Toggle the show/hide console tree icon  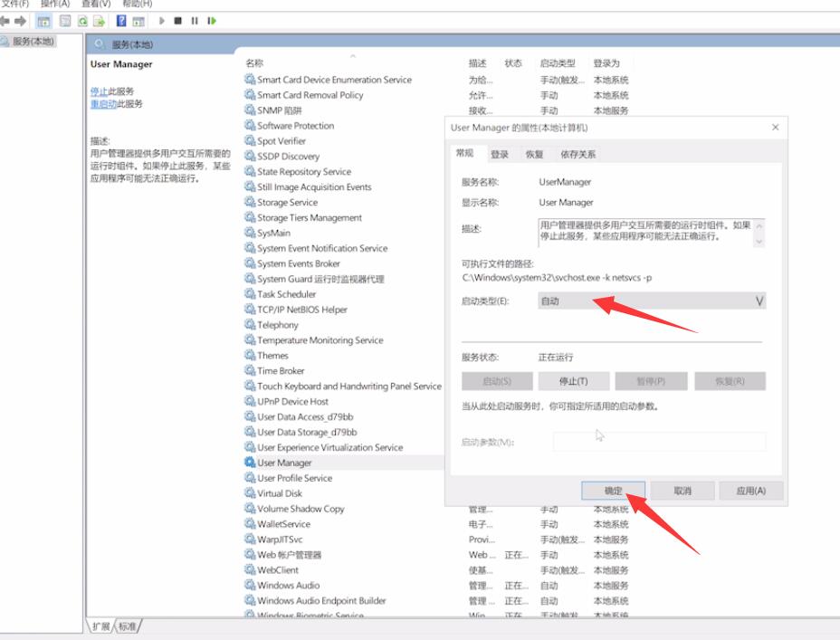(43, 21)
